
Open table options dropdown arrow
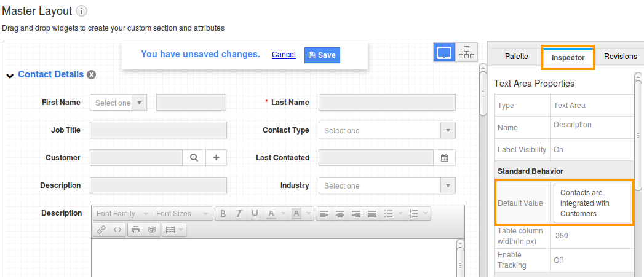(181, 230)
